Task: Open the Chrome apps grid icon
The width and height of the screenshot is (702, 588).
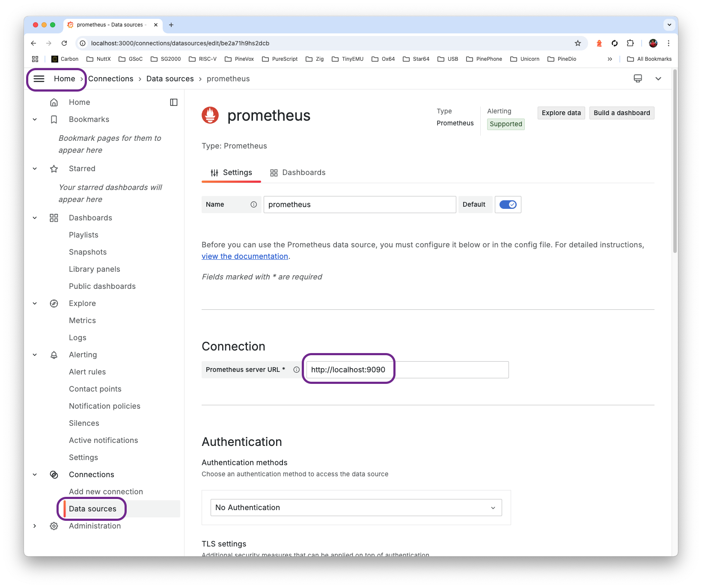Action: click(35, 59)
